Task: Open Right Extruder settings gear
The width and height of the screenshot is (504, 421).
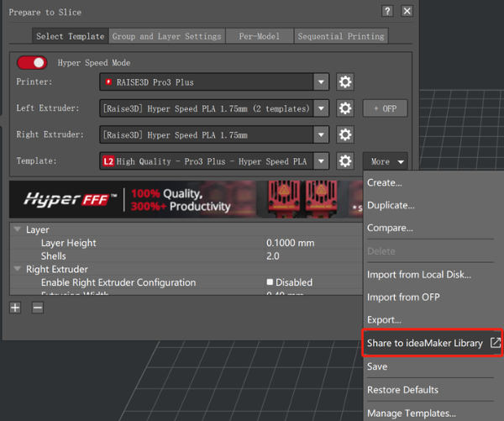Action: point(344,134)
